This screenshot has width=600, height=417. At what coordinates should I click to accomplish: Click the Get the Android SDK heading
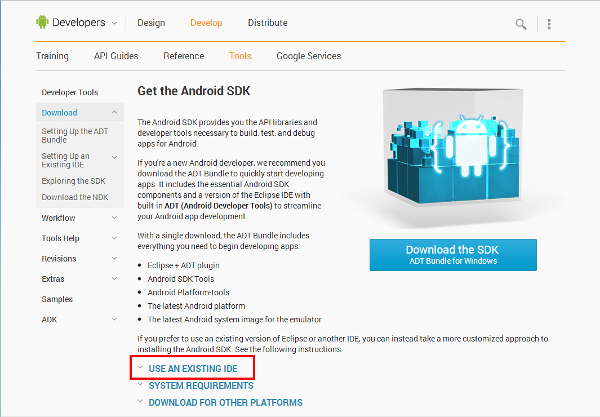[194, 91]
